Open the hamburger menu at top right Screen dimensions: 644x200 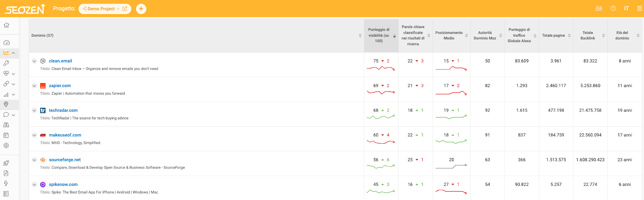click(639, 8)
